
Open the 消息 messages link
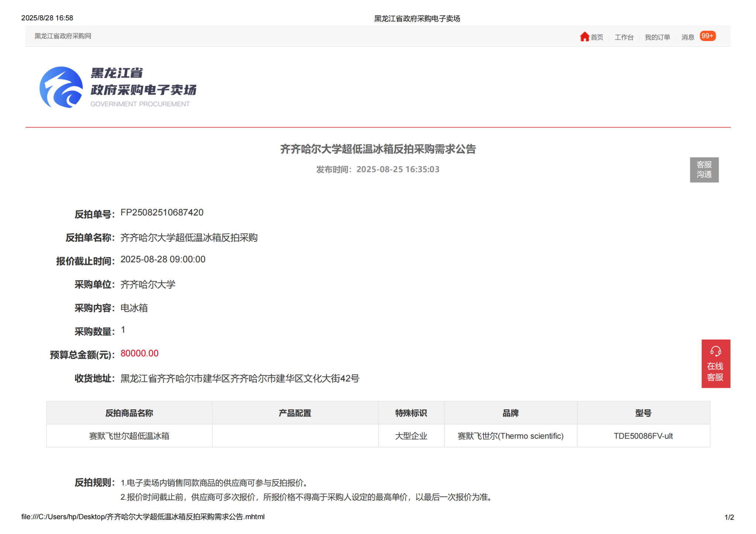(x=687, y=37)
